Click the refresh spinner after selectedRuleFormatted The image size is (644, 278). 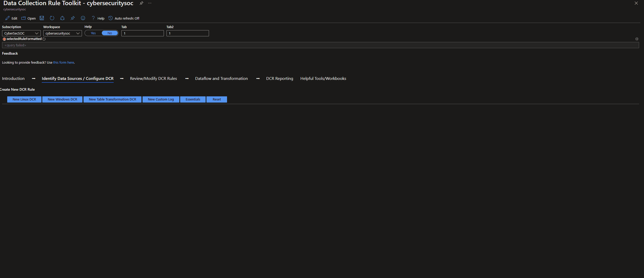tap(44, 39)
